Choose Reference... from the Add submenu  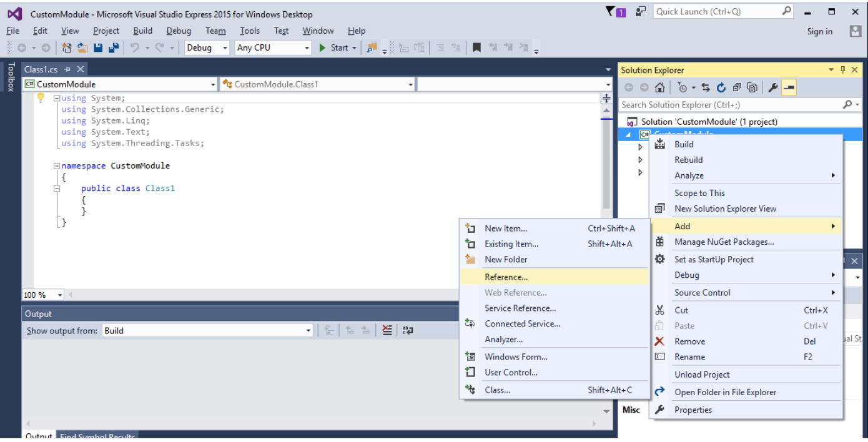(555, 277)
